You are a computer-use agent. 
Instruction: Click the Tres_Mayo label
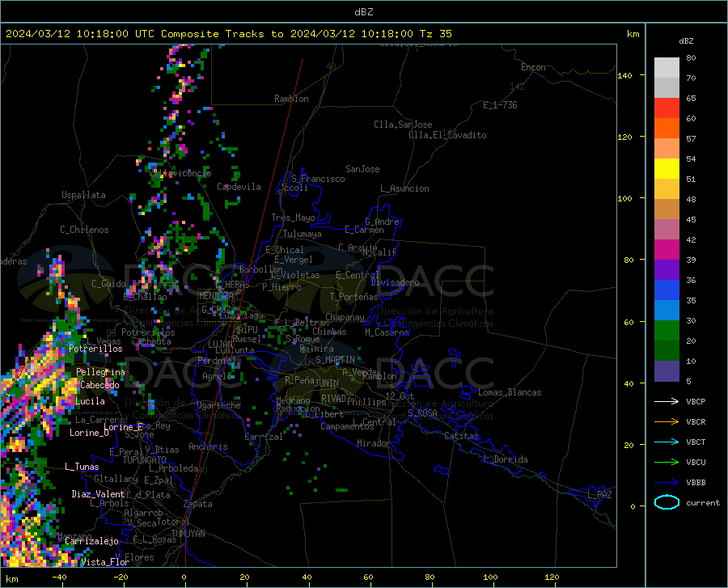click(x=293, y=218)
